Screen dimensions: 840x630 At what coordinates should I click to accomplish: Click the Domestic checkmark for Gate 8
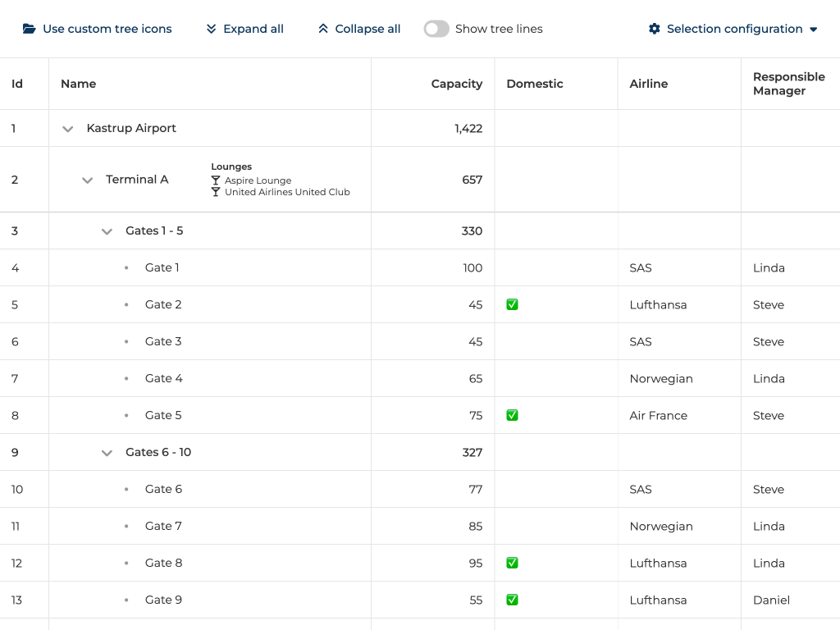pyautogui.click(x=512, y=563)
